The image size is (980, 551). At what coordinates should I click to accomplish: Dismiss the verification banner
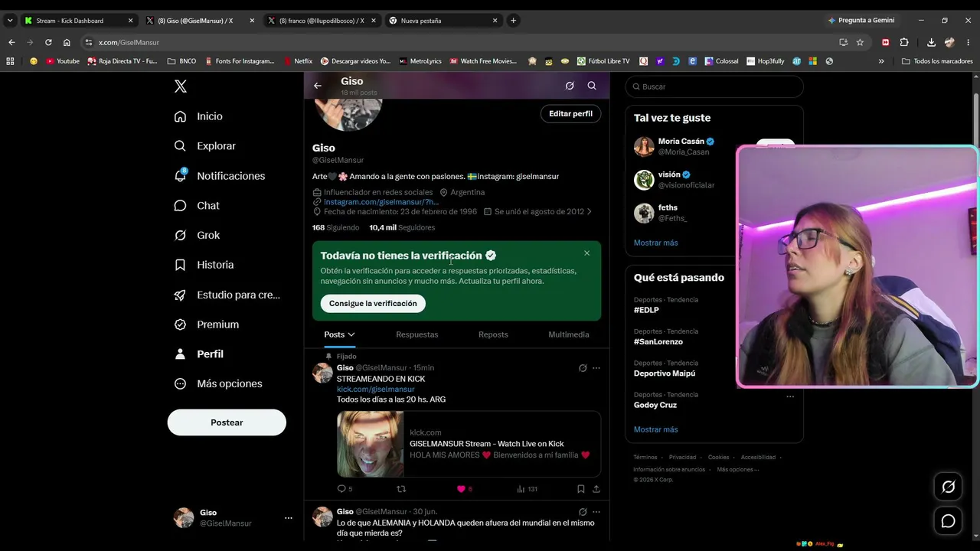pos(587,253)
